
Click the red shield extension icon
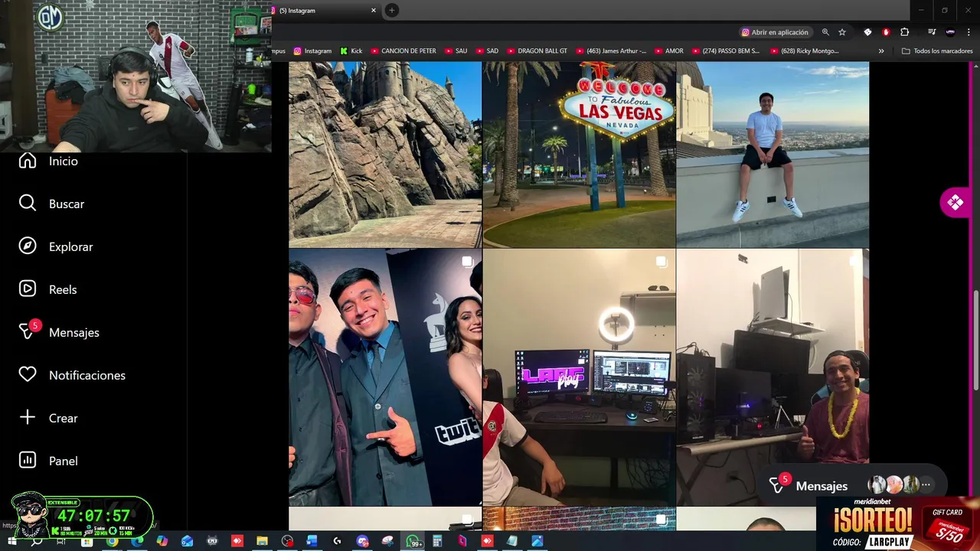[886, 32]
